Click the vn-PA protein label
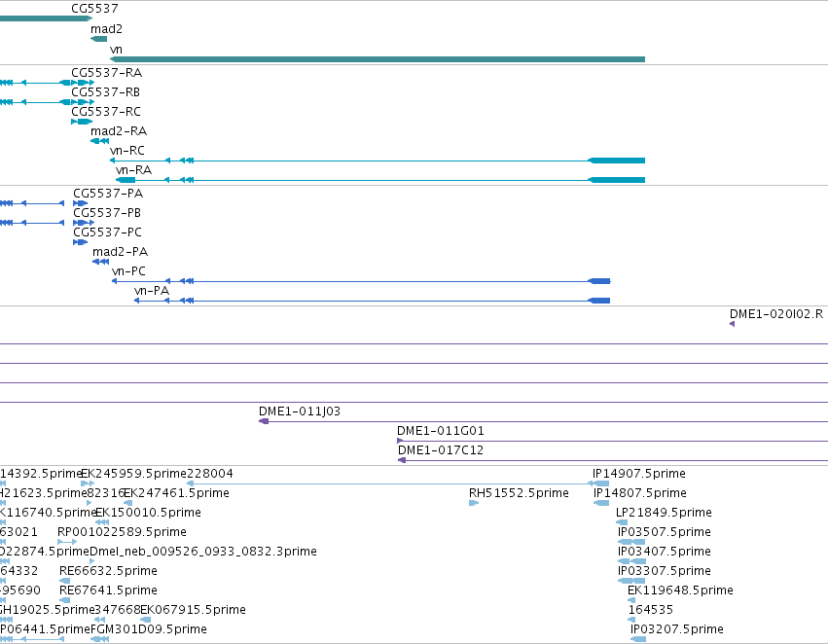 coord(152,291)
